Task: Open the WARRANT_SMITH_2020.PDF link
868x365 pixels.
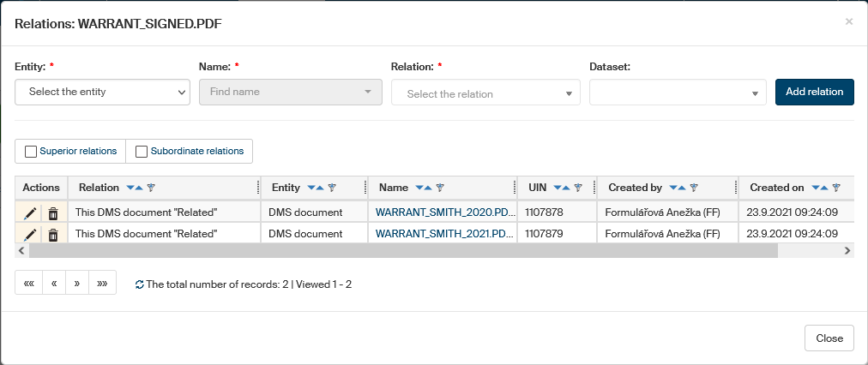Action: pyautogui.click(x=445, y=212)
